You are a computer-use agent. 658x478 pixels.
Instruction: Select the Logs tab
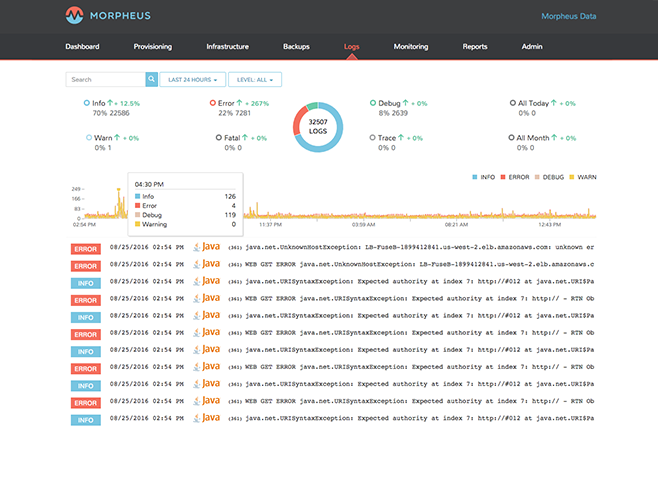(352, 47)
